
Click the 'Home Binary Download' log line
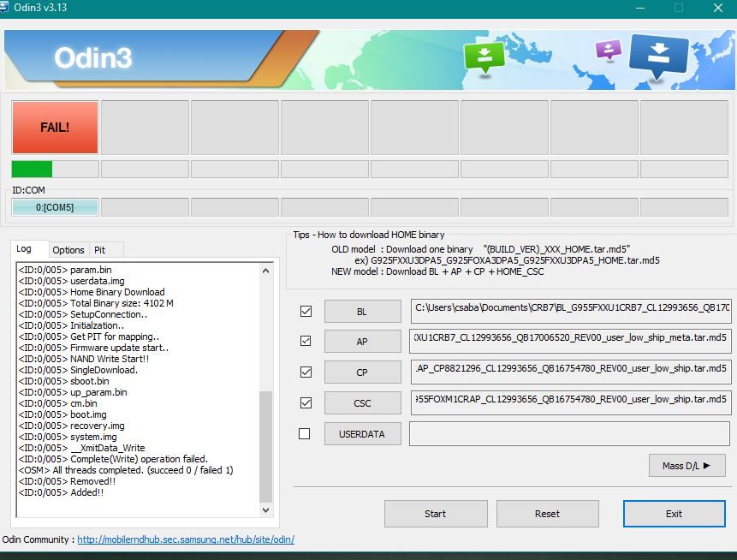[92, 292]
